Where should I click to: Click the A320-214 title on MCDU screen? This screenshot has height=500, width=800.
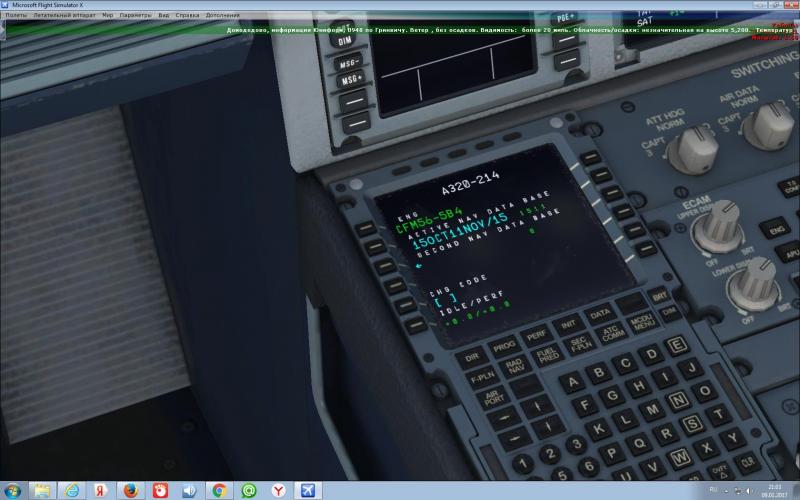pyautogui.click(x=470, y=182)
